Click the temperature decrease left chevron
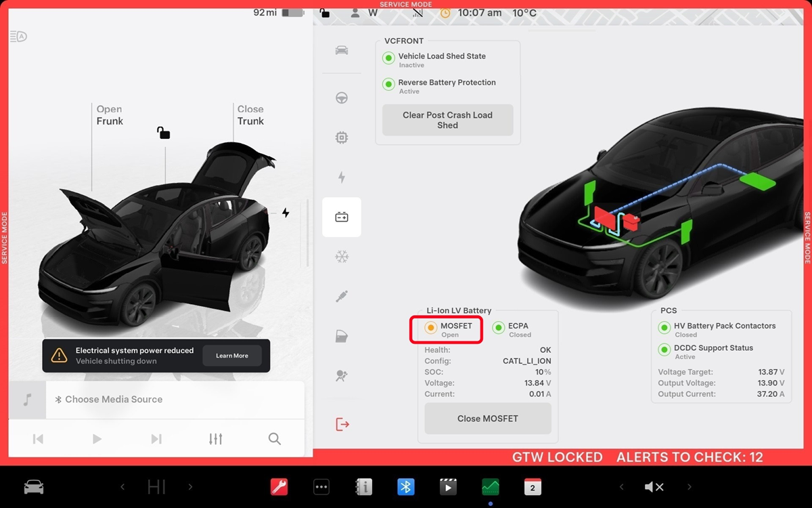Viewport: 812px width, 508px height. tap(122, 487)
